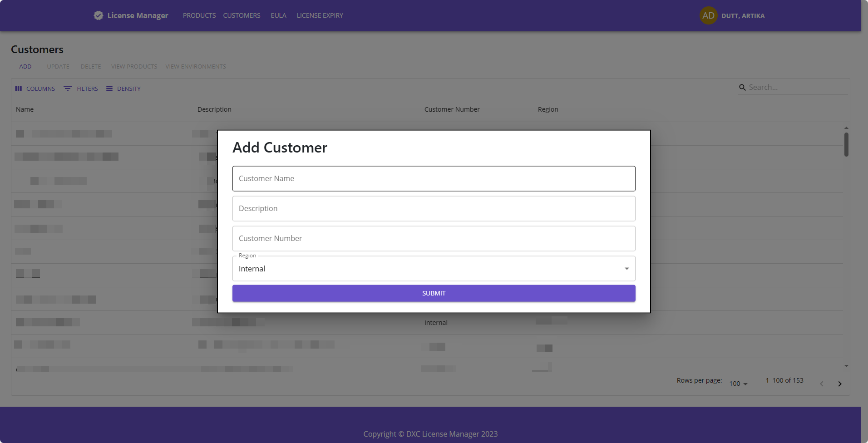Go to previous page arrow

coord(822,384)
